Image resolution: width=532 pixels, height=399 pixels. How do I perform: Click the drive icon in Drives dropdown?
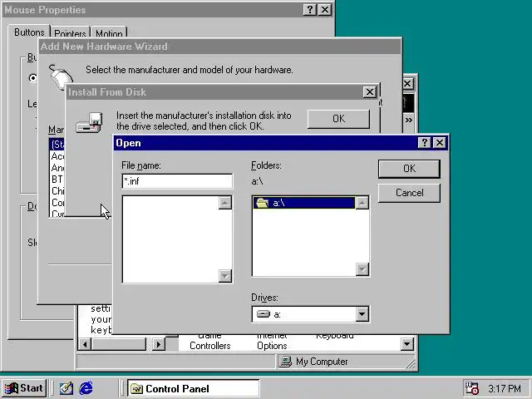coord(264,314)
